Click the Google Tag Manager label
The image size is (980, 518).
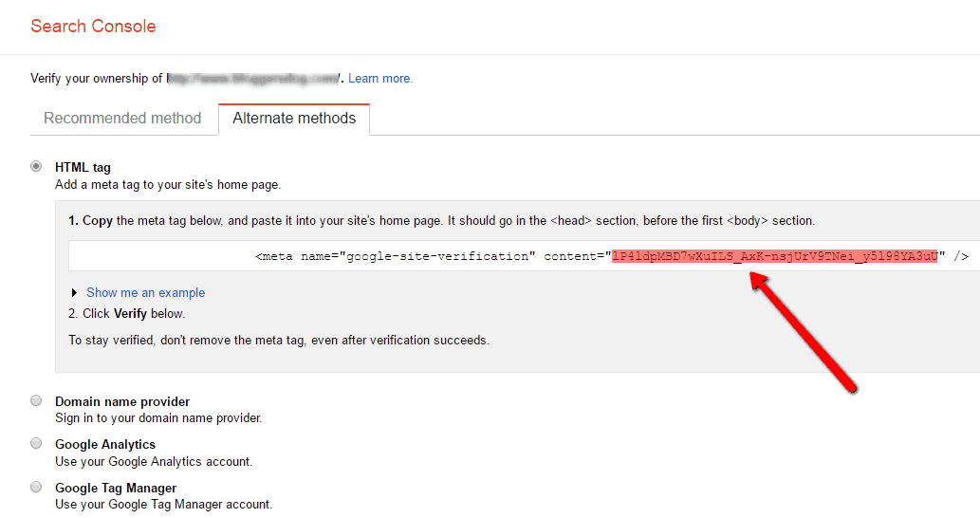(116, 488)
